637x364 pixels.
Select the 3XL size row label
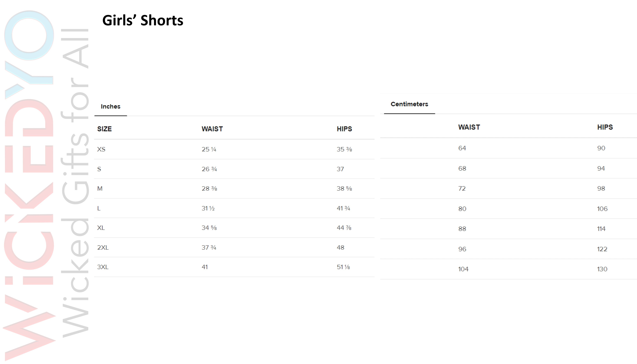click(103, 267)
